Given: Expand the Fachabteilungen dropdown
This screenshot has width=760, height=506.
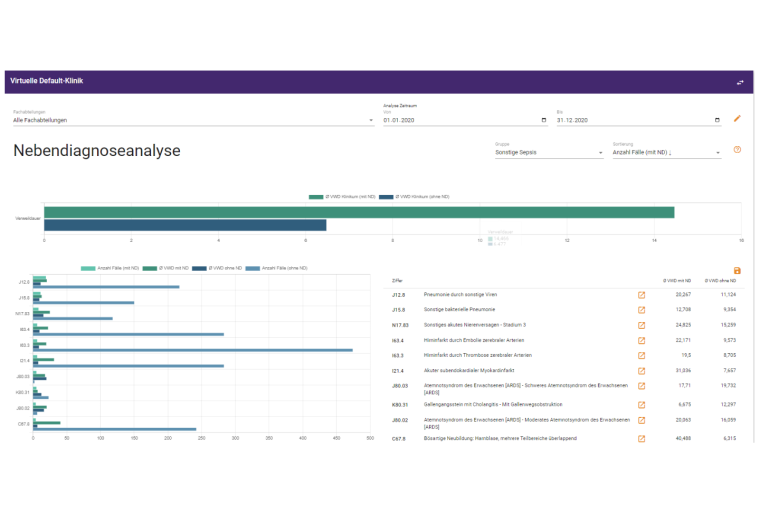Looking at the screenshot, I should pos(371,120).
